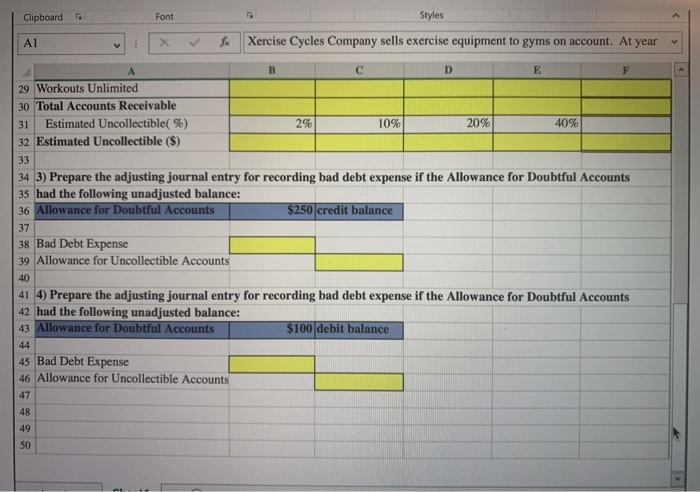Open the Clipboard dialog launcher
The height and width of the screenshot is (492, 700).
coord(79,17)
